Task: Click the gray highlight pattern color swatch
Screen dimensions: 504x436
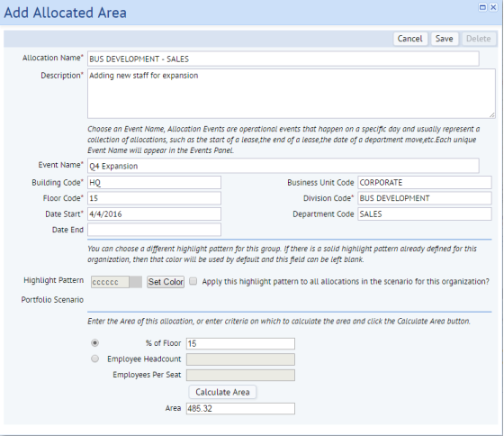Action: pos(135,282)
